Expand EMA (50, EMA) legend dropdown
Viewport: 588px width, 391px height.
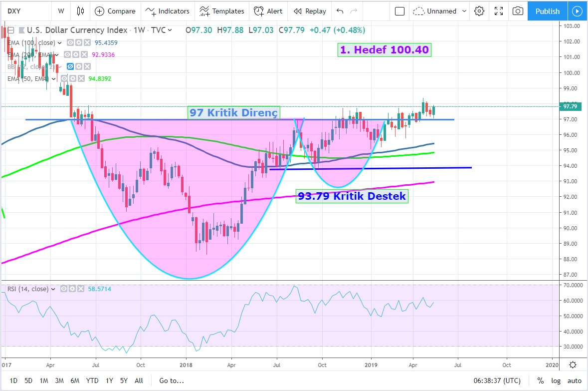(54, 79)
